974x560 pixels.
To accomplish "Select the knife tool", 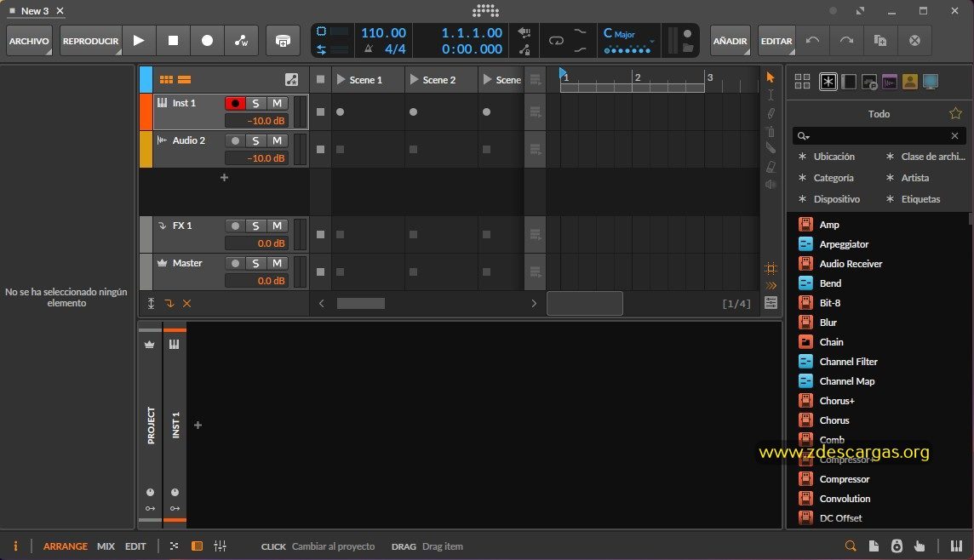I will pos(771,148).
